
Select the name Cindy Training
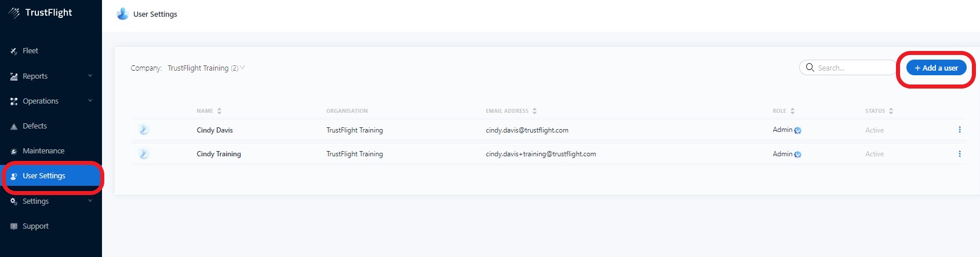click(218, 154)
